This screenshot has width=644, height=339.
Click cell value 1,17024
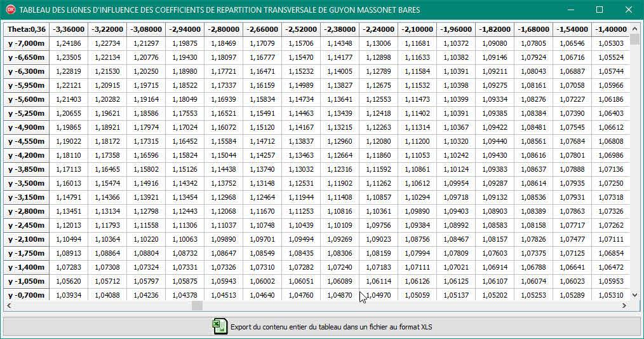tap(185, 127)
